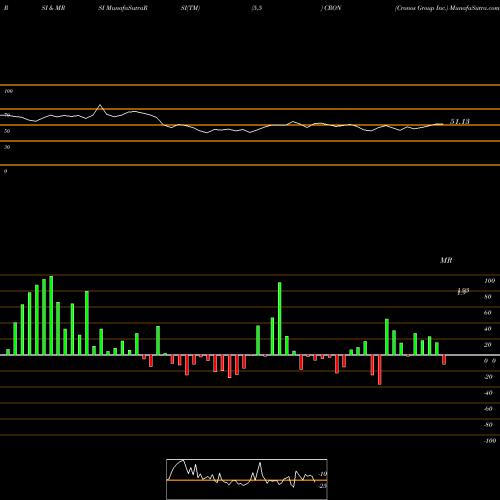Click the MR axis label '-80'
The height and width of the screenshot is (500, 500).
pos(488,425)
